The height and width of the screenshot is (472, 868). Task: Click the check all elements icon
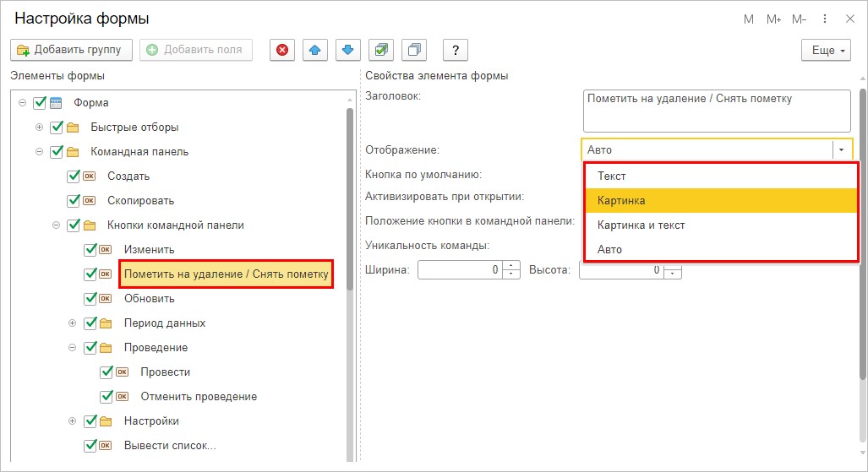point(381,50)
